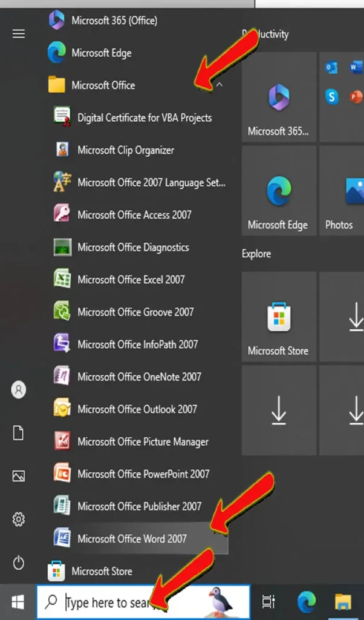The image size is (364, 620).
Task: Click the Windows Start button
Action: 18,602
